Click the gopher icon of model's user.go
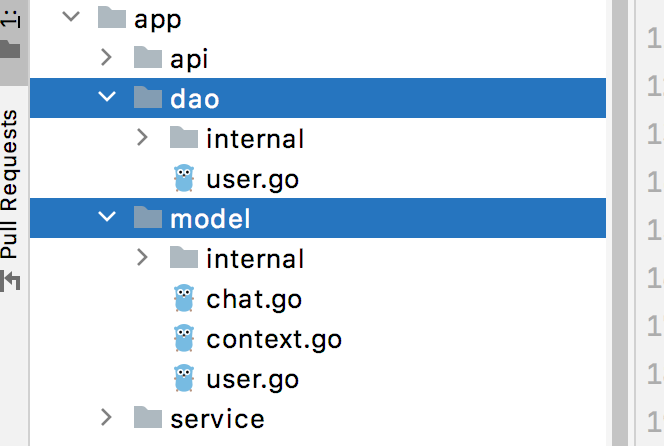The height and width of the screenshot is (446, 664). coord(184,378)
